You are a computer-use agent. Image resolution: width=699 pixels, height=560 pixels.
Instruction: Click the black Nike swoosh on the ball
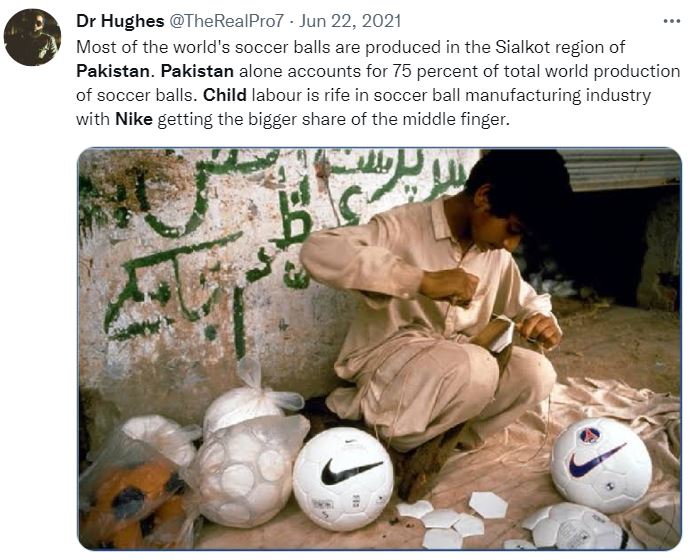[351, 471]
